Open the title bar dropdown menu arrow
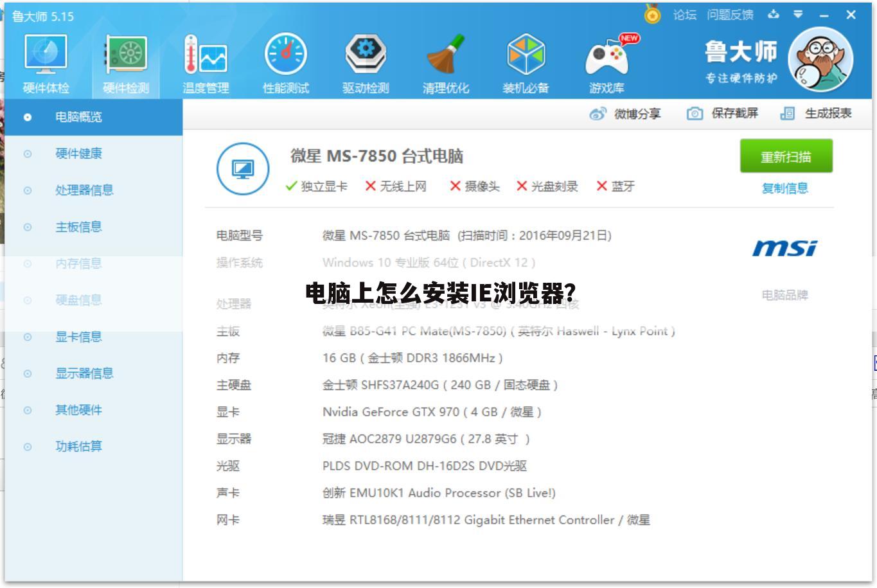The width and height of the screenshot is (877, 588). pyautogui.click(x=798, y=14)
